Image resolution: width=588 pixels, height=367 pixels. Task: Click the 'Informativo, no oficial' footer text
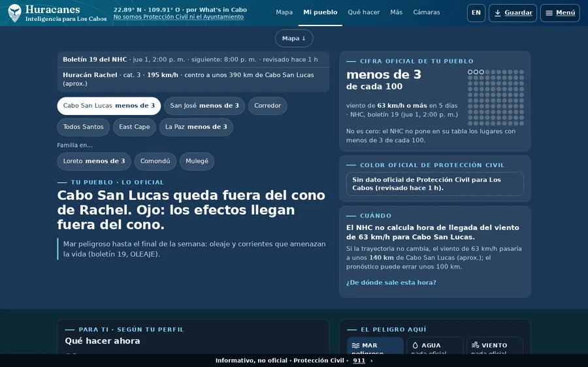click(x=252, y=360)
